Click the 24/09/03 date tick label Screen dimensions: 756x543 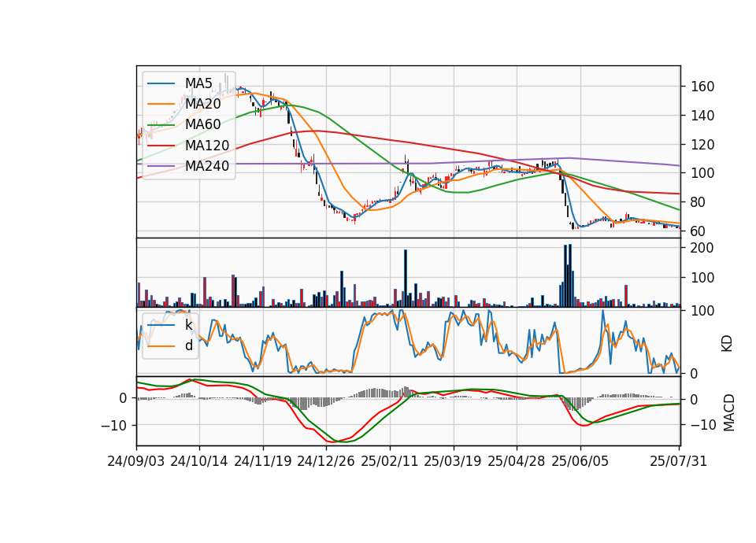pos(136,461)
